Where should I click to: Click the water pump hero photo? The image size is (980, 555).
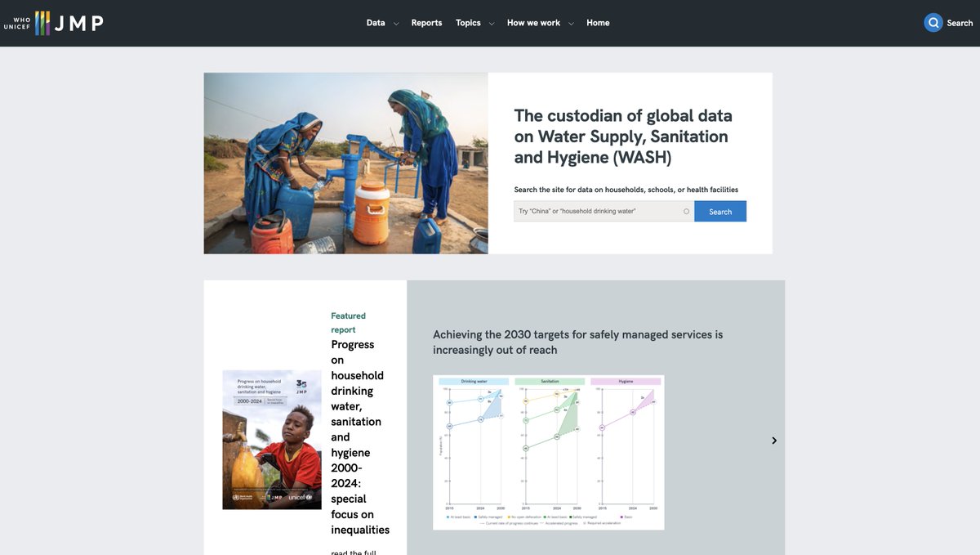pos(346,163)
